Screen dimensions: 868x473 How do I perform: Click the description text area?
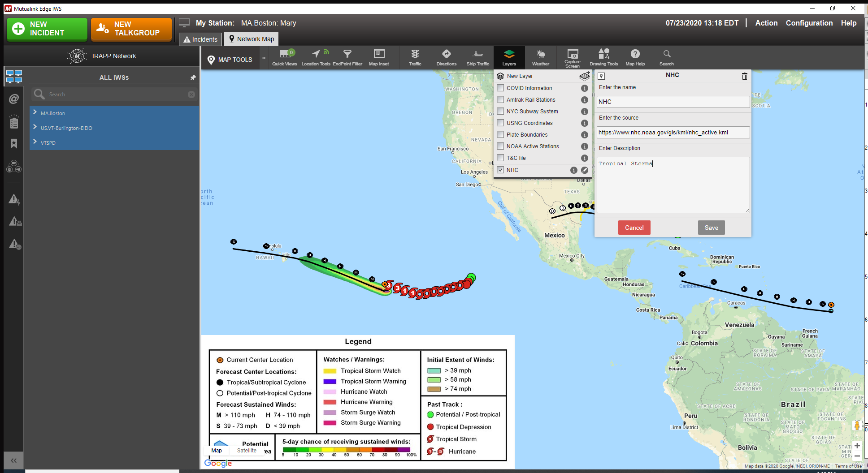(x=673, y=185)
